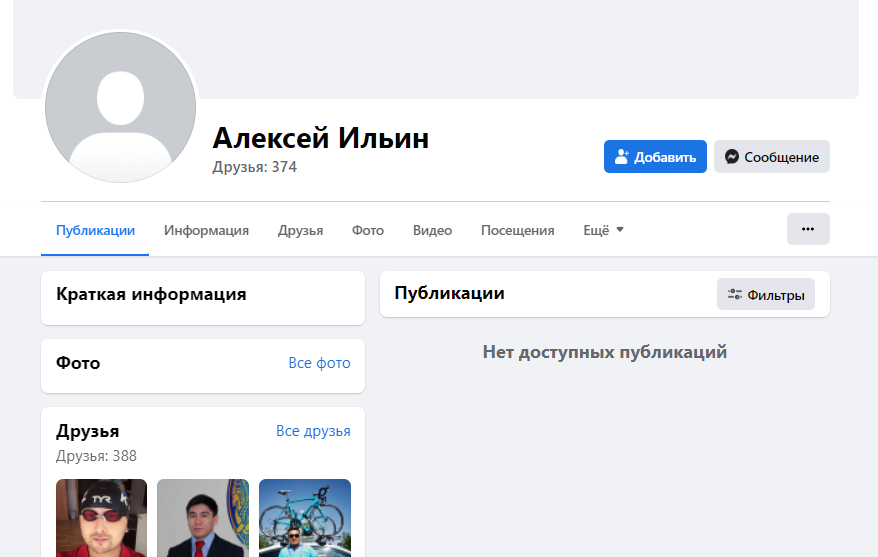Viewport: 878px width, 557px height.
Task: Open friend thumbnail with swim cap and goggles
Action: click(x=101, y=517)
